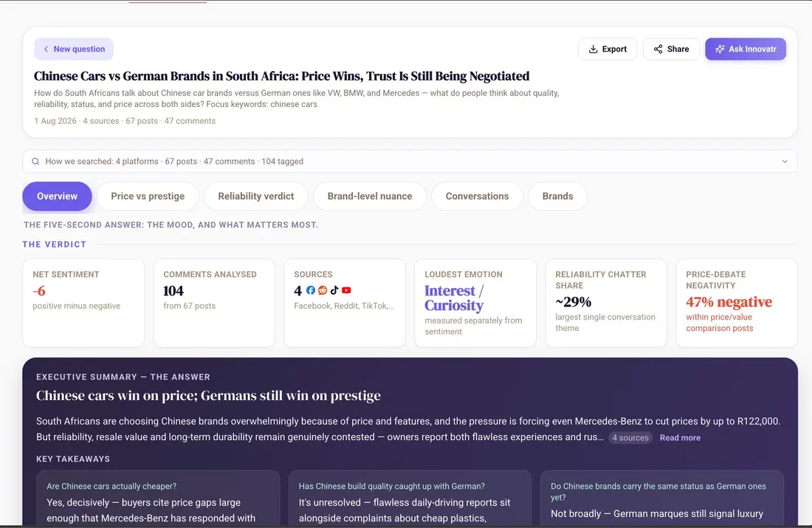Click Chinese cars win on price headline
The image size is (812, 528).
pyautogui.click(x=208, y=395)
